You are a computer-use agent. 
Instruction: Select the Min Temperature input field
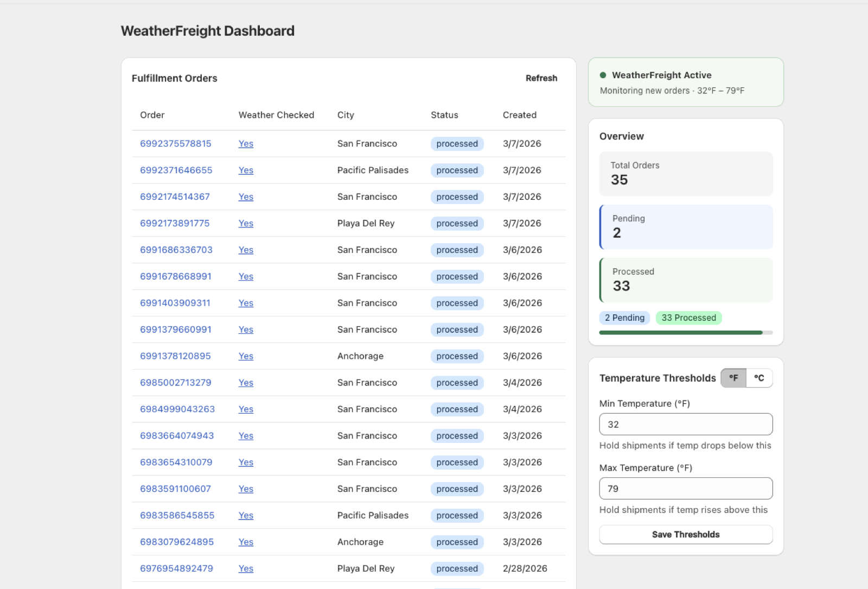click(x=685, y=424)
